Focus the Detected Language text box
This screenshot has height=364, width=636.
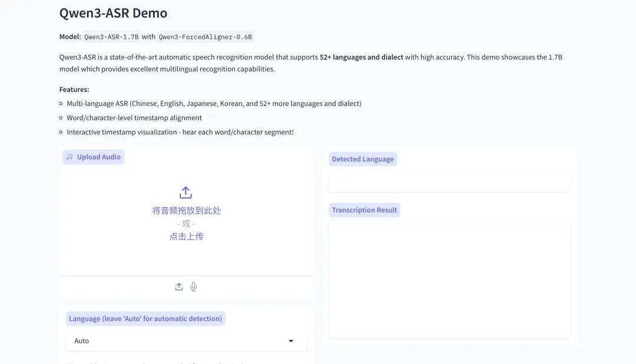point(449,182)
